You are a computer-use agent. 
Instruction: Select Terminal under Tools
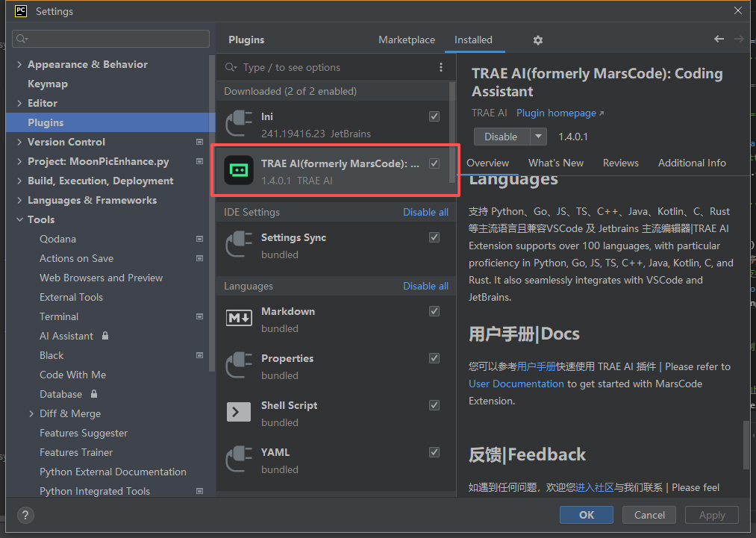click(59, 316)
